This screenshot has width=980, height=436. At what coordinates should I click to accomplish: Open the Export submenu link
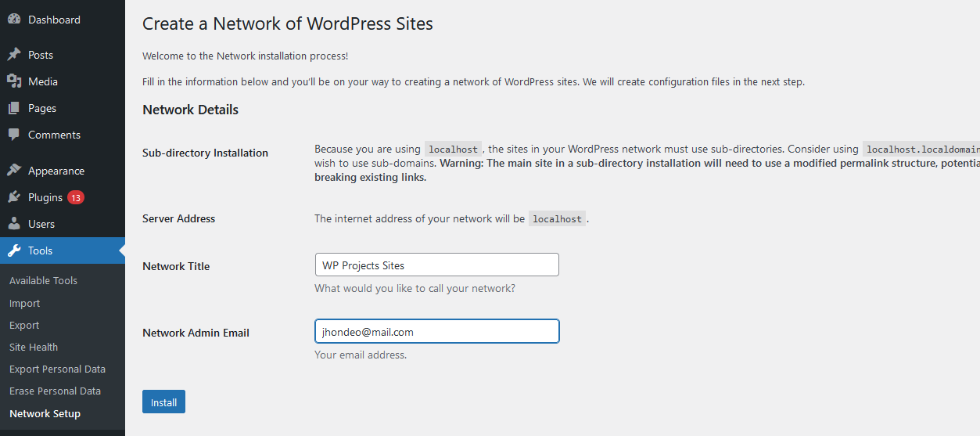[24, 325]
